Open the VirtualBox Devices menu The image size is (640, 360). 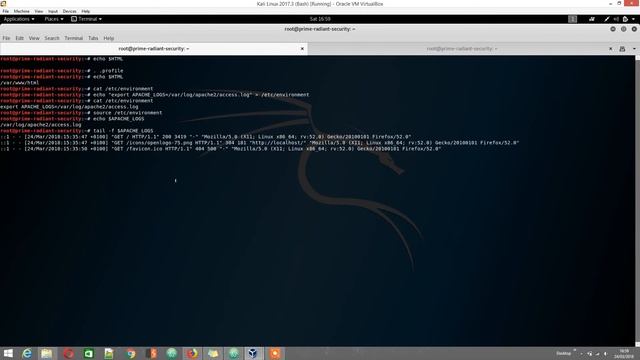pyautogui.click(x=69, y=11)
